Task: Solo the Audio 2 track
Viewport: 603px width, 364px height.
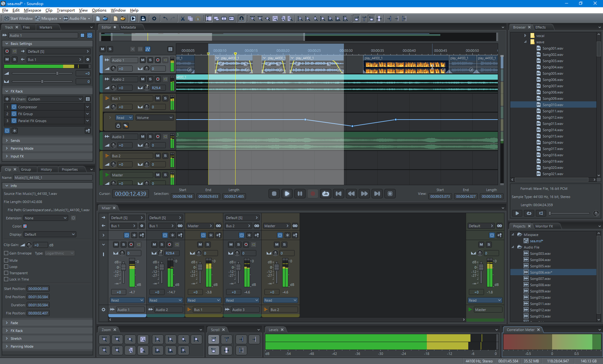Action: [150, 79]
